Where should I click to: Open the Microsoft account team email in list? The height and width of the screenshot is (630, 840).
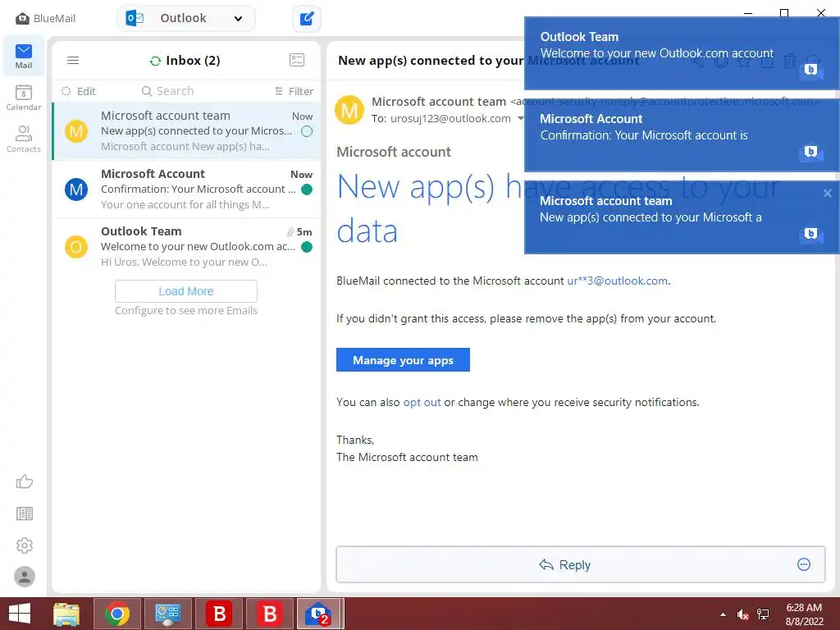click(x=186, y=130)
